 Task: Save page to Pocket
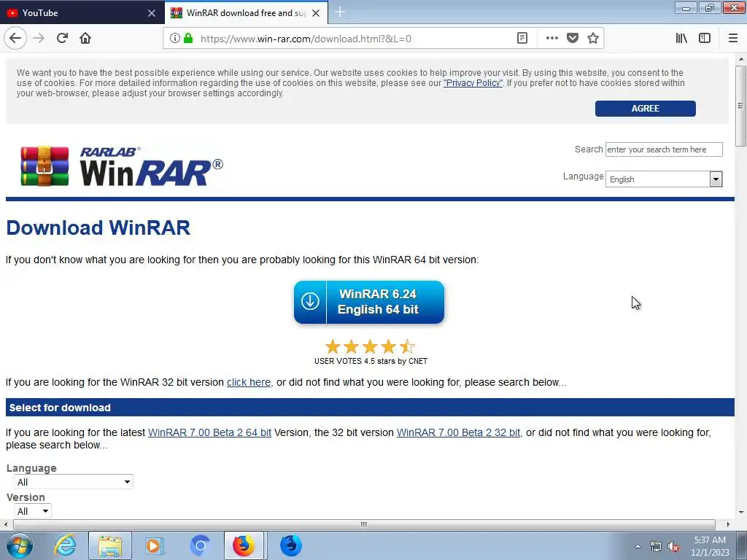coord(573,38)
